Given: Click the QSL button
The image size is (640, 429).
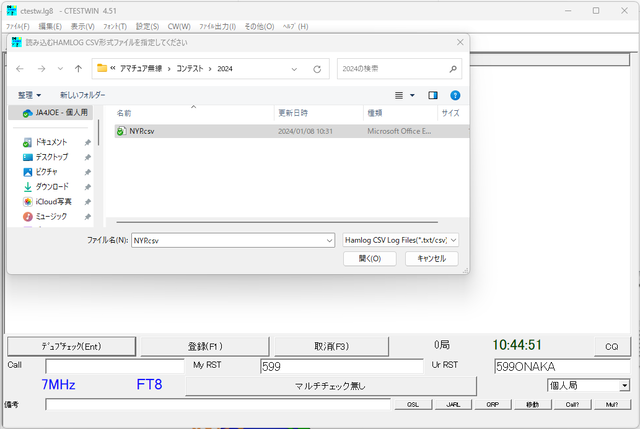Looking at the screenshot, I should (x=413, y=405).
